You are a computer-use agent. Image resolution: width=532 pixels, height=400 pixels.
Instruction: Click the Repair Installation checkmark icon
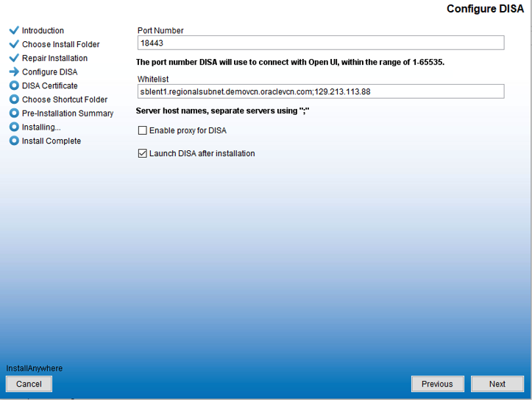pyautogui.click(x=14, y=58)
